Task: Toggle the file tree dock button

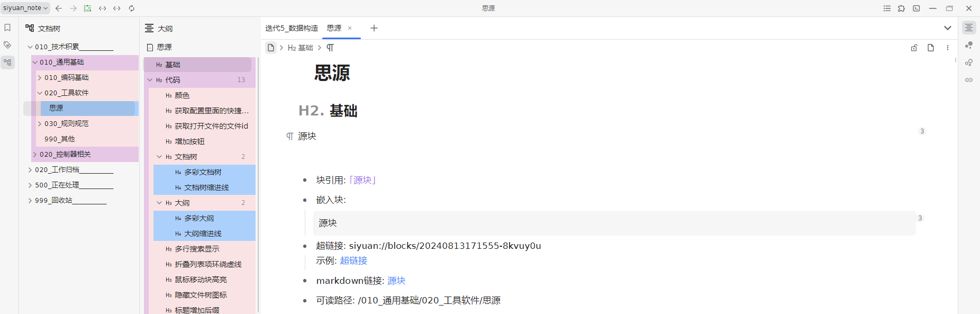Action: (x=7, y=62)
